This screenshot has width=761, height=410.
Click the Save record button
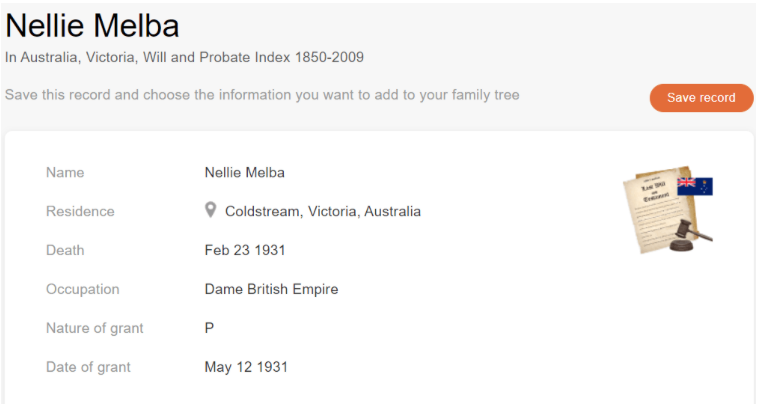pos(701,98)
